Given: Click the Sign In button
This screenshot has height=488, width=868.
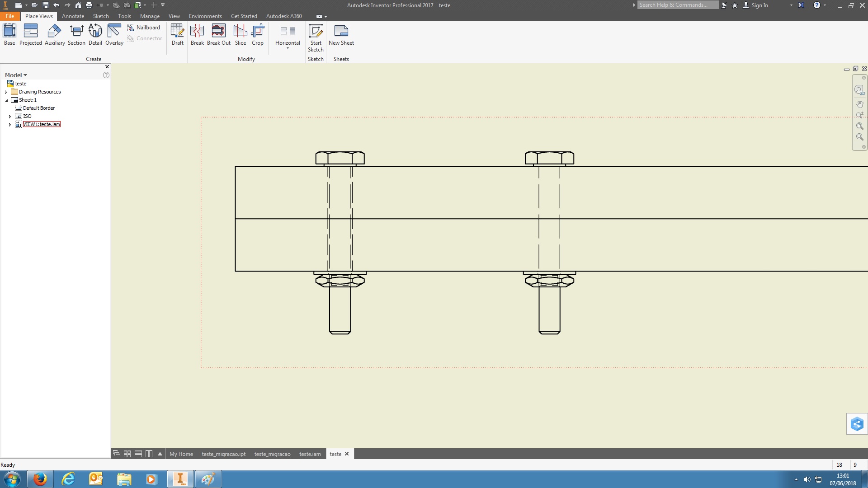Looking at the screenshot, I should (x=759, y=5).
